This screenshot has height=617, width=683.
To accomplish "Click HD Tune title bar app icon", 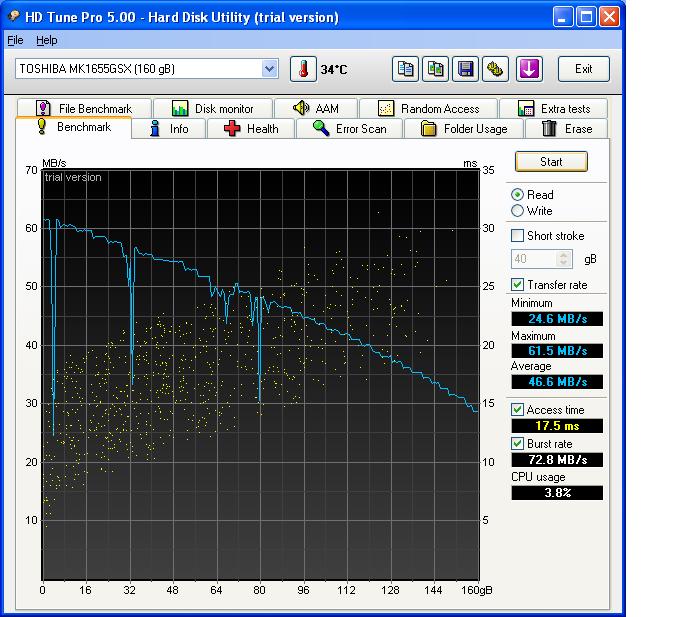I will click(x=14, y=17).
